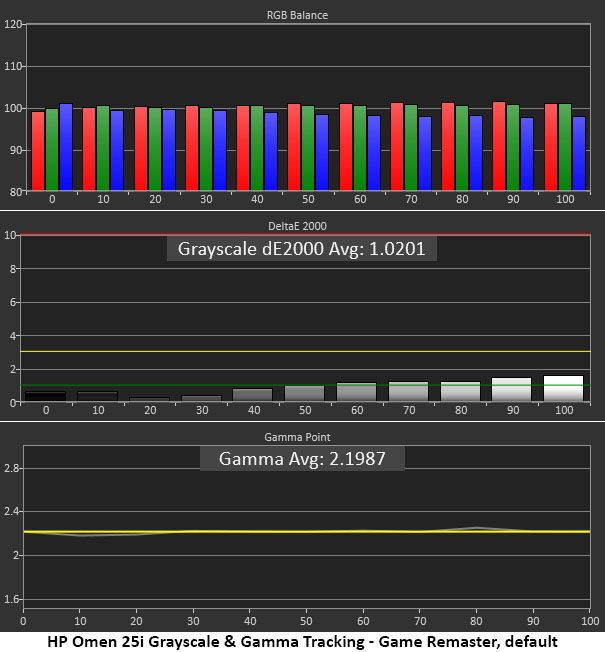Click the Gamma Point chart title
The image size is (605, 652).
pos(297,437)
